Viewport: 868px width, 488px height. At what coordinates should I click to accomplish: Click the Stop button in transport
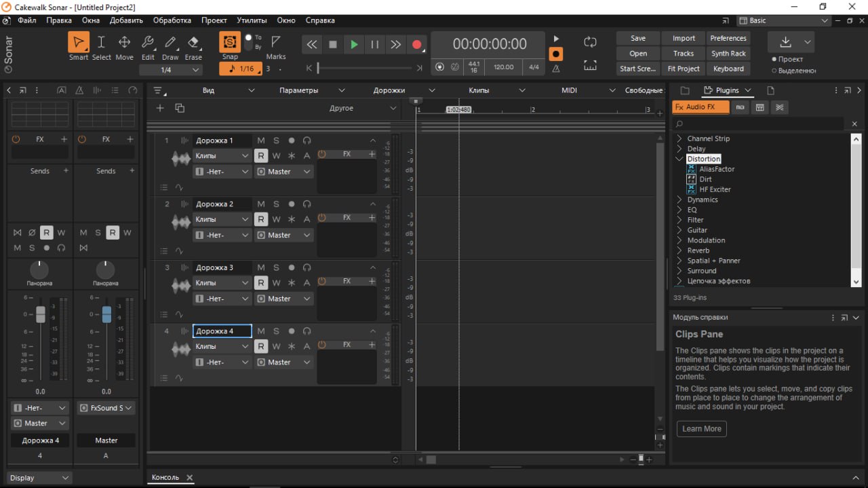tap(333, 45)
